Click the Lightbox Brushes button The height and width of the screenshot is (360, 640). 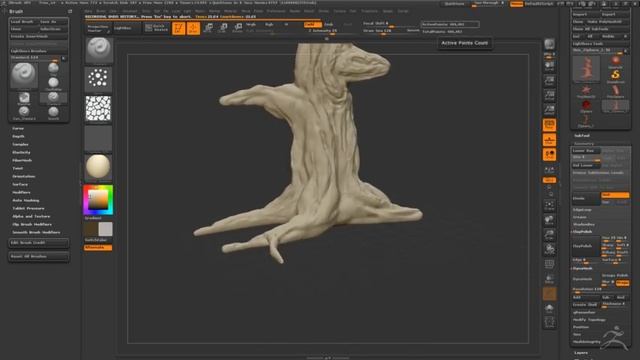tap(38, 51)
